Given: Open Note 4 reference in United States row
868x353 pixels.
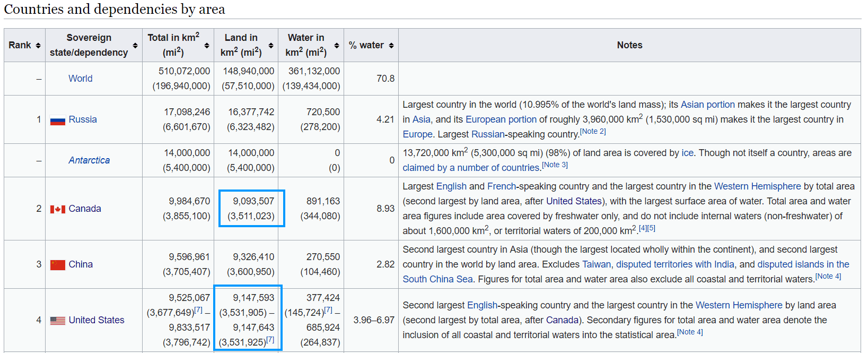Looking at the screenshot, I should coord(690,332).
